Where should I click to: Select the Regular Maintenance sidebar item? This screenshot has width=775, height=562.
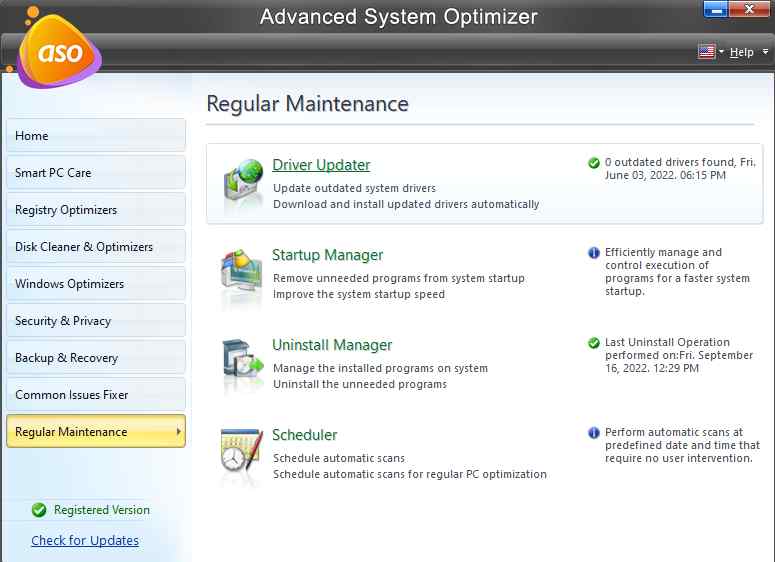96,432
